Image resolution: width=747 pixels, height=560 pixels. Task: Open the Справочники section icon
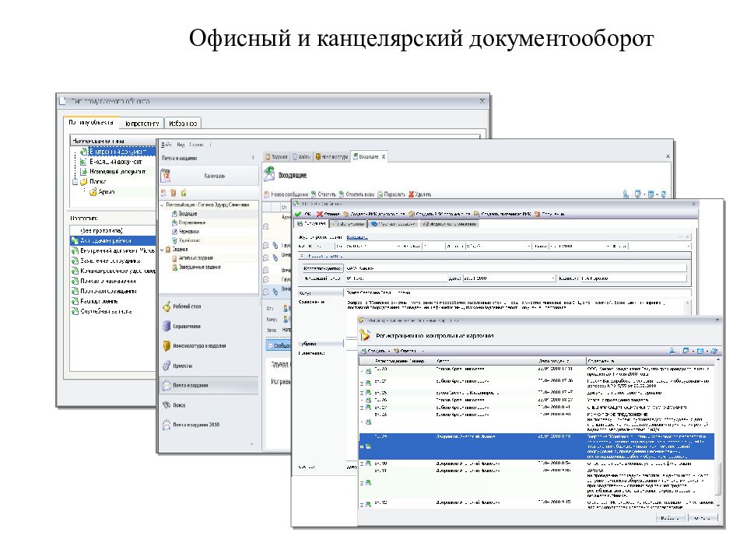[167, 326]
